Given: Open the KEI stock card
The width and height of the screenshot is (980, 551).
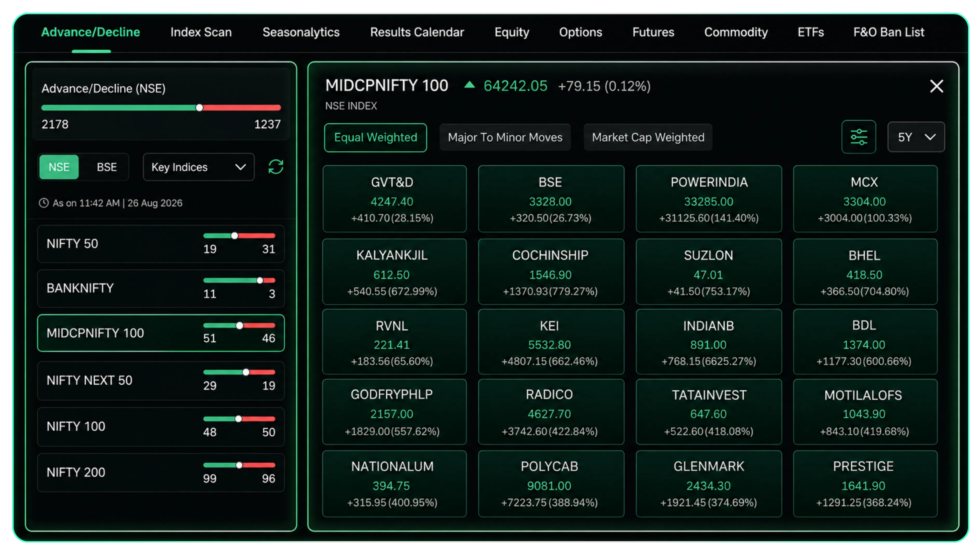Looking at the screenshot, I should [x=551, y=341].
